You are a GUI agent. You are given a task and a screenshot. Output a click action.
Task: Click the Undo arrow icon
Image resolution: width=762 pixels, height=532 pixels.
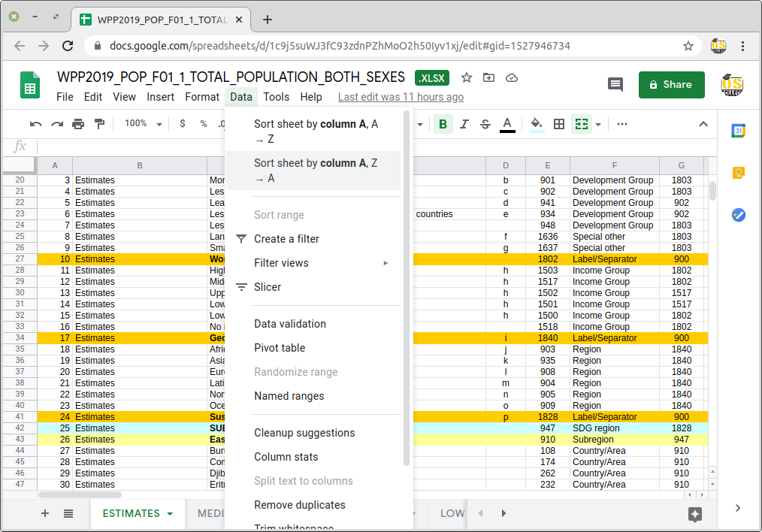tap(35, 124)
